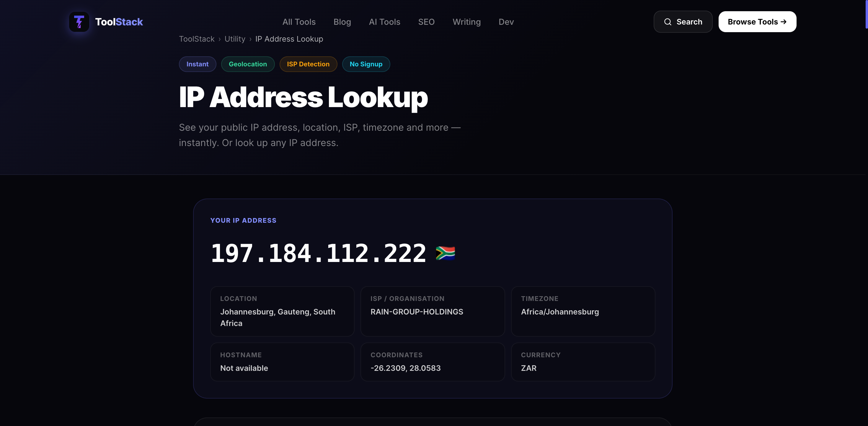
Task: Click the Geolocation tag pill
Action: pos(248,64)
